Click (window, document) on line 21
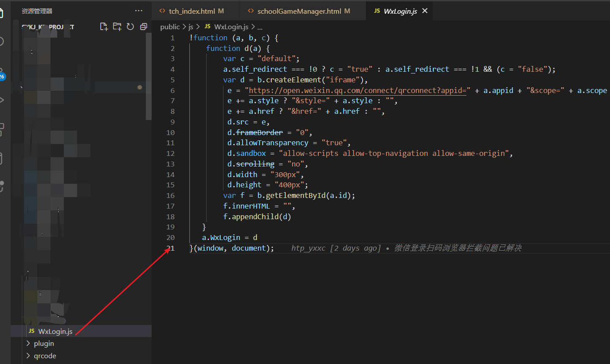Image resolution: width=610 pixels, height=364 pixels. pyautogui.click(x=232, y=248)
